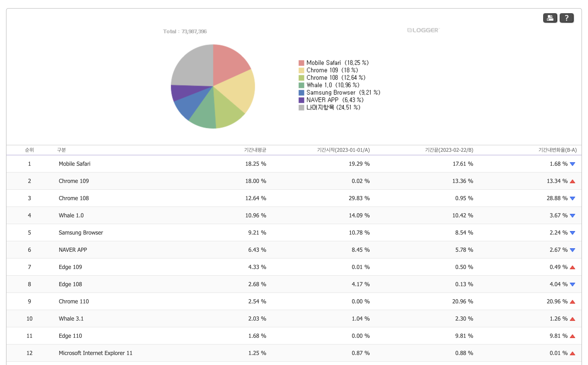Click the Chrome 108 legend color swatch
Screen dimensions: 588x365
tap(301, 78)
